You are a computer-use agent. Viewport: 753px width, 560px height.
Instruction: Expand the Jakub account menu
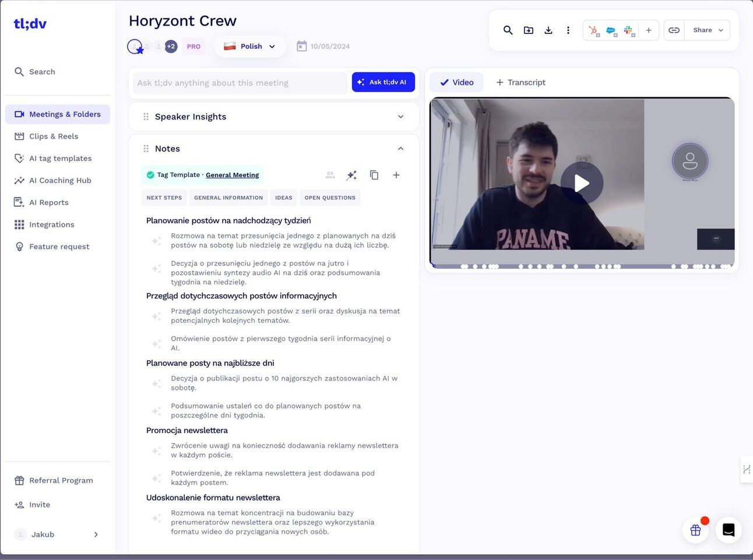tap(57, 534)
